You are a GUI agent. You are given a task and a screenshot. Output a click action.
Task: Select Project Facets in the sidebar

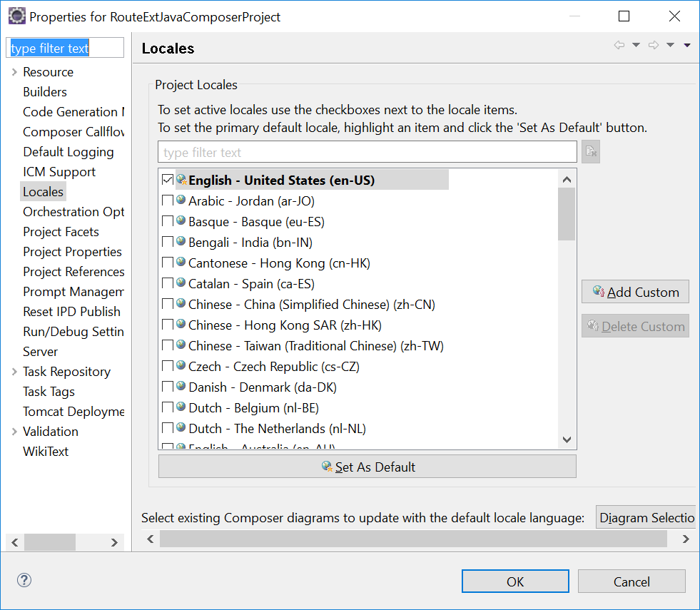[61, 232]
